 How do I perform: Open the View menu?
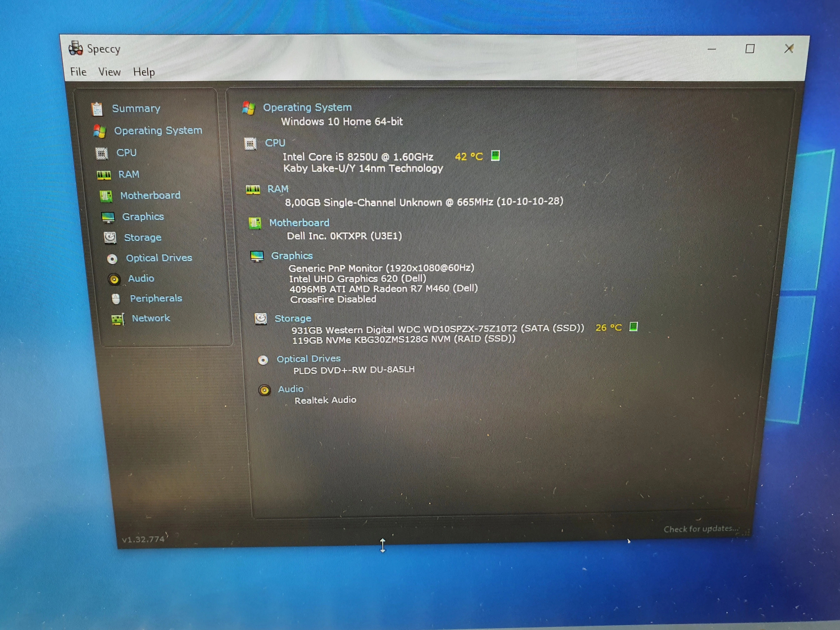[x=109, y=72]
